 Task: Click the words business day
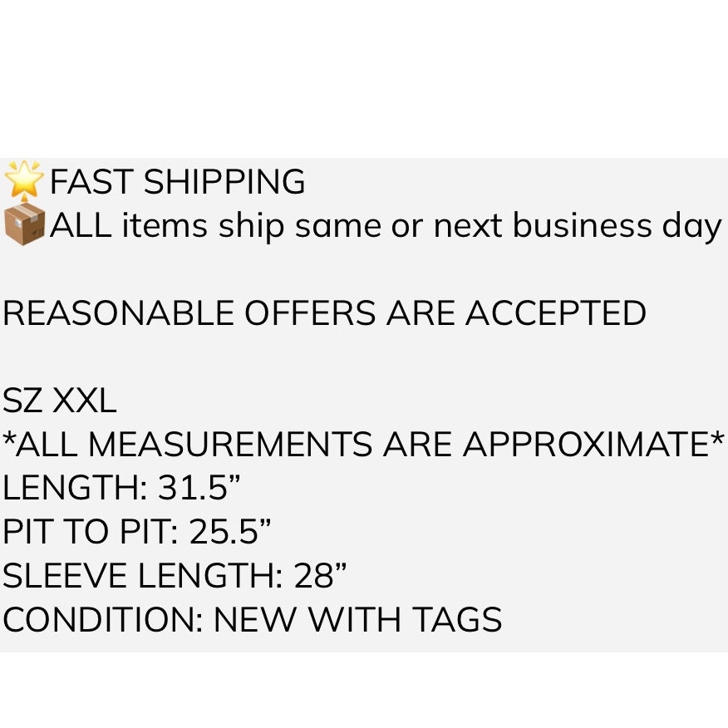[617, 227]
